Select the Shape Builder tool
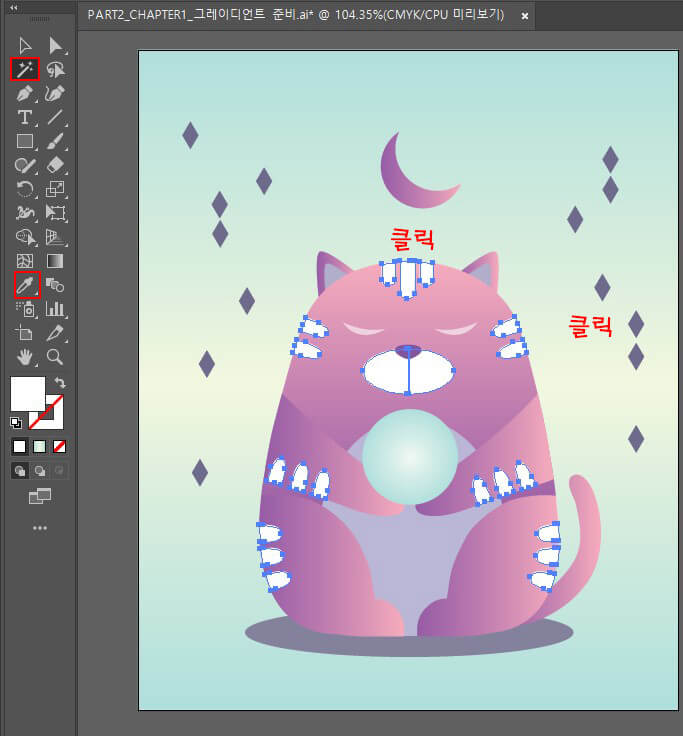 (x=25, y=237)
